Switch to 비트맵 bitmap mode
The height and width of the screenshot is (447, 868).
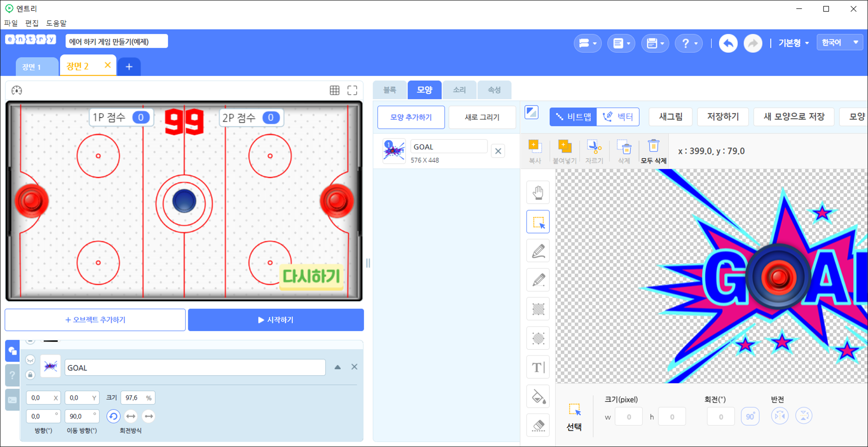[573, 117]
